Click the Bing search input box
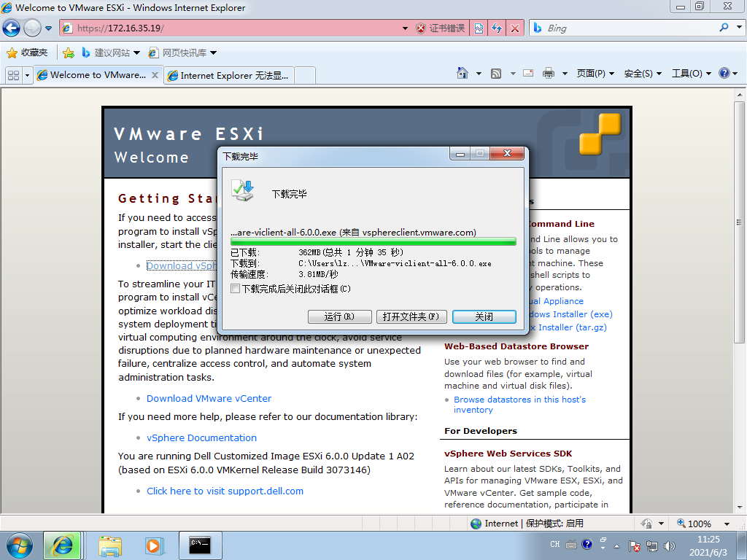 [630, 28]
